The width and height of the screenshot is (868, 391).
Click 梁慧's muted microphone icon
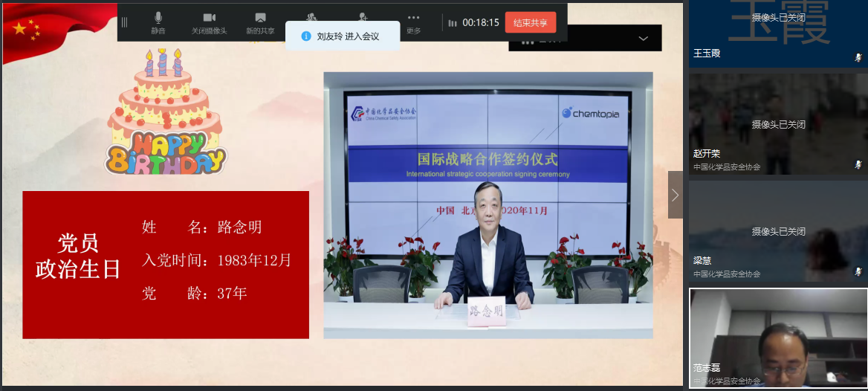tap(858, 271)
